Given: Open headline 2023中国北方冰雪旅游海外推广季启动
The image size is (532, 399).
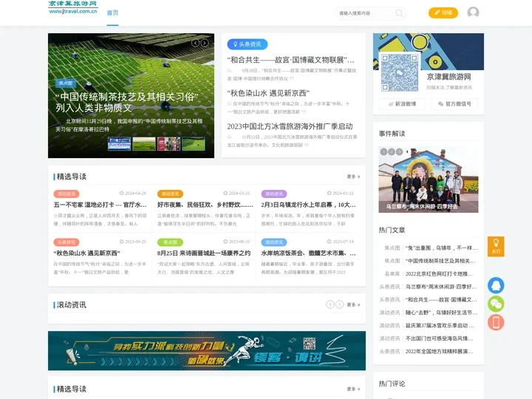Looking at the screenshot, I should tap(290, 126).
